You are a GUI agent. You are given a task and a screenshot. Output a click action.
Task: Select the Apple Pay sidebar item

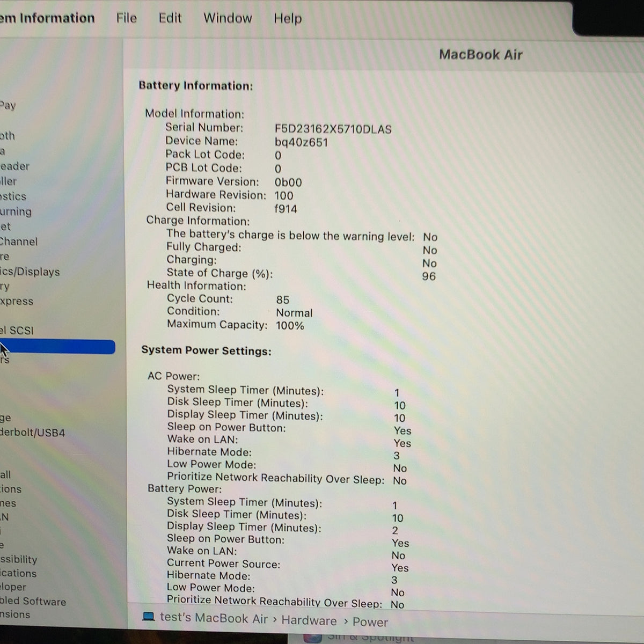(x=8, y=105)
